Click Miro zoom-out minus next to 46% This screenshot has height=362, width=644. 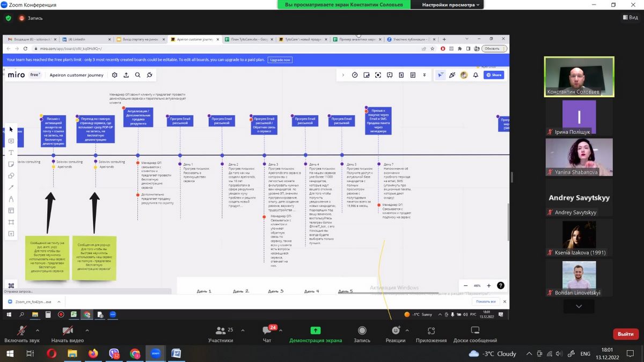465,286
